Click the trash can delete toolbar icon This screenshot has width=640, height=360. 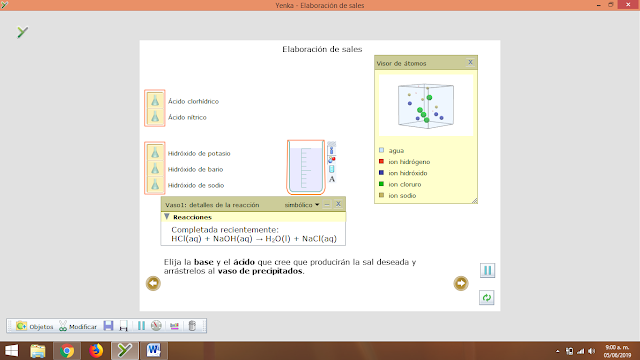[x=192, y=326]
